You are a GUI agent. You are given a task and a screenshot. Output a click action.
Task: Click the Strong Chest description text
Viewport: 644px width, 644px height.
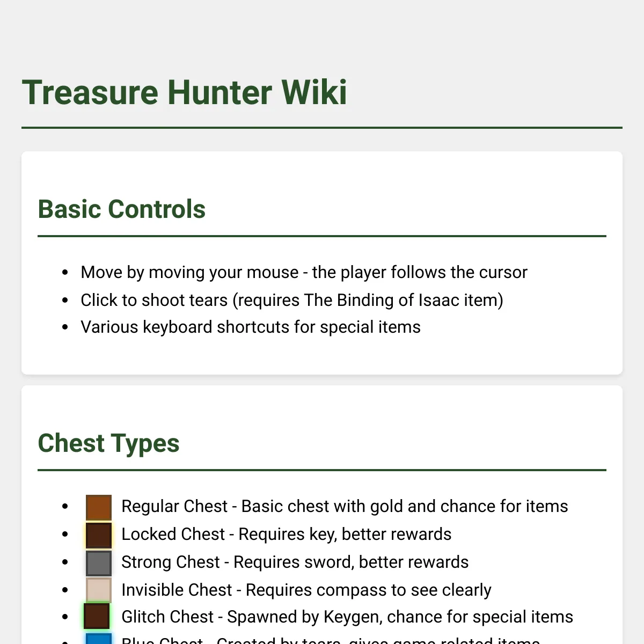[x=295, y=562]
